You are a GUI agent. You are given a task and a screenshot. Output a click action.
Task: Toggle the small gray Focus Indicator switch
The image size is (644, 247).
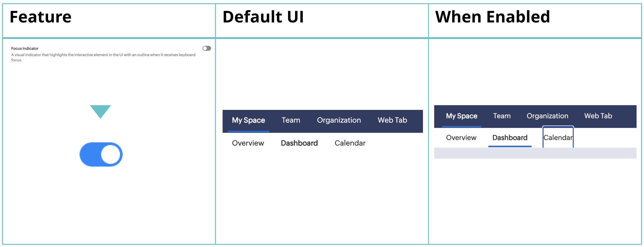(207, 48)
